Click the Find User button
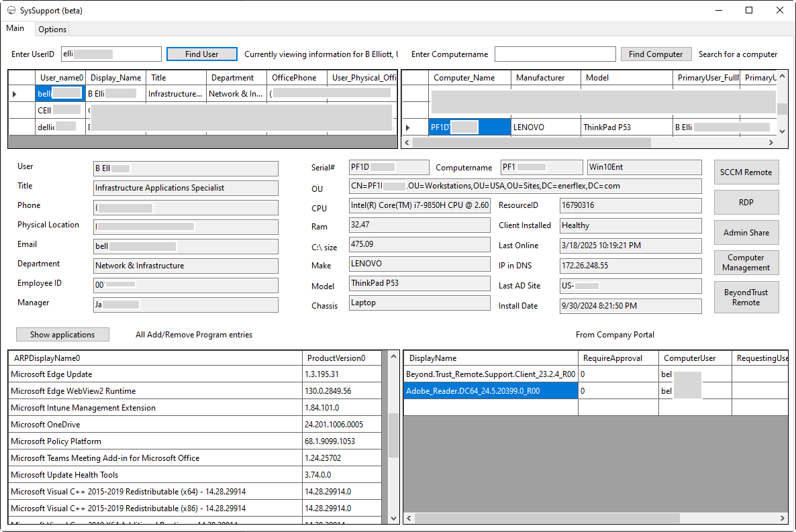 coord(201,54)
